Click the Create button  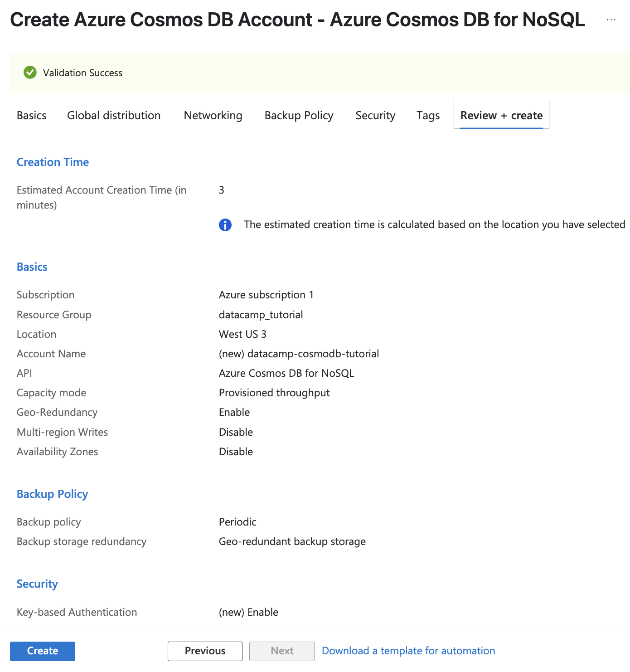pos(43,651)
